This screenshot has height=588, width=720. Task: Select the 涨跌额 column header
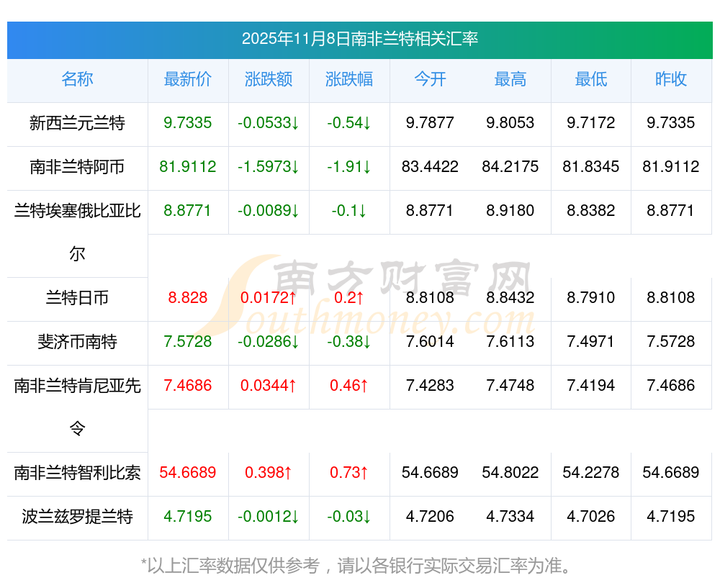coord(269,80)
